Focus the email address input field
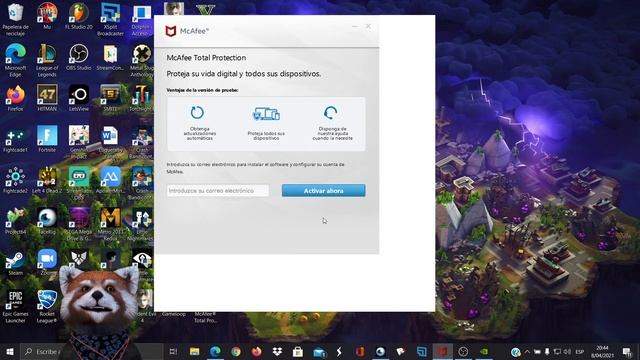 tap(218, 191)
